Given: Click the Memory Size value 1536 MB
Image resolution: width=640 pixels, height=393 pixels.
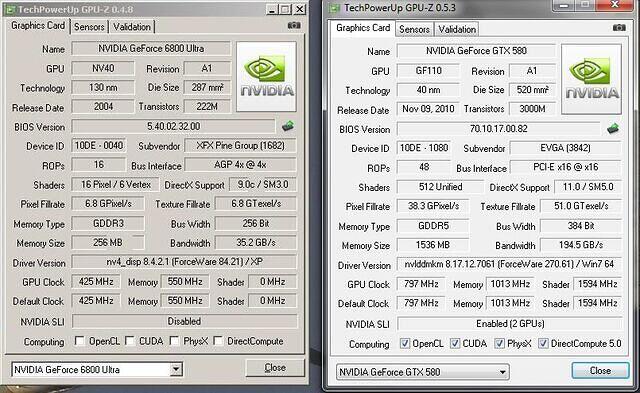Looking at the screenshot, I should pos(433,245).
